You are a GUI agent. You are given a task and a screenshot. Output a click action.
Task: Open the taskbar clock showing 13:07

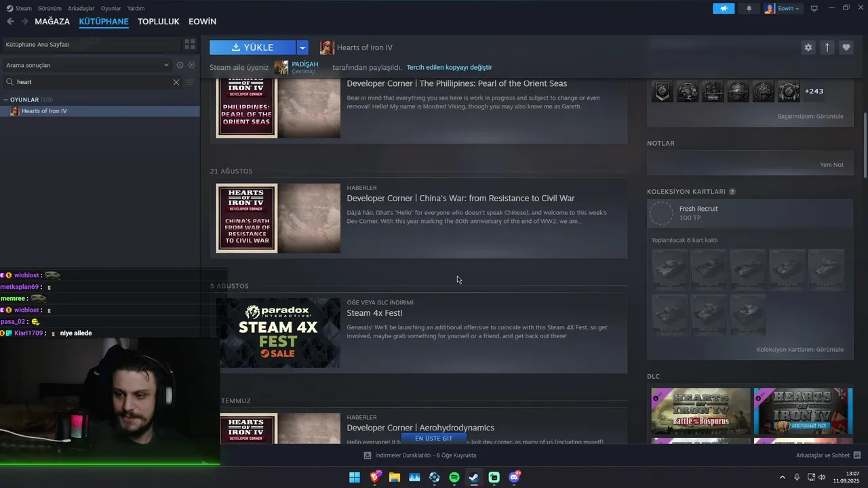(x=846, y=477)
